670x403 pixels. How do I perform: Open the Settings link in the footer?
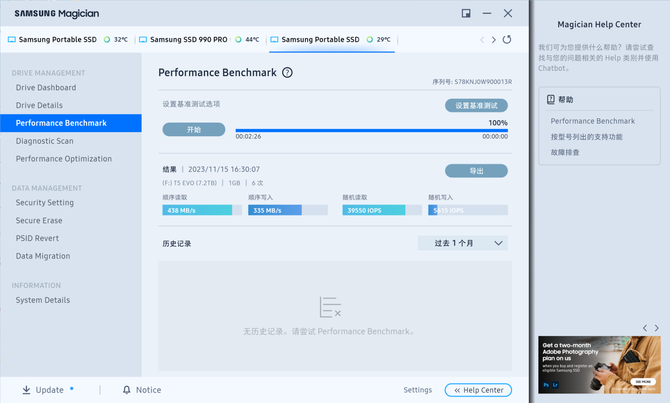417,390
